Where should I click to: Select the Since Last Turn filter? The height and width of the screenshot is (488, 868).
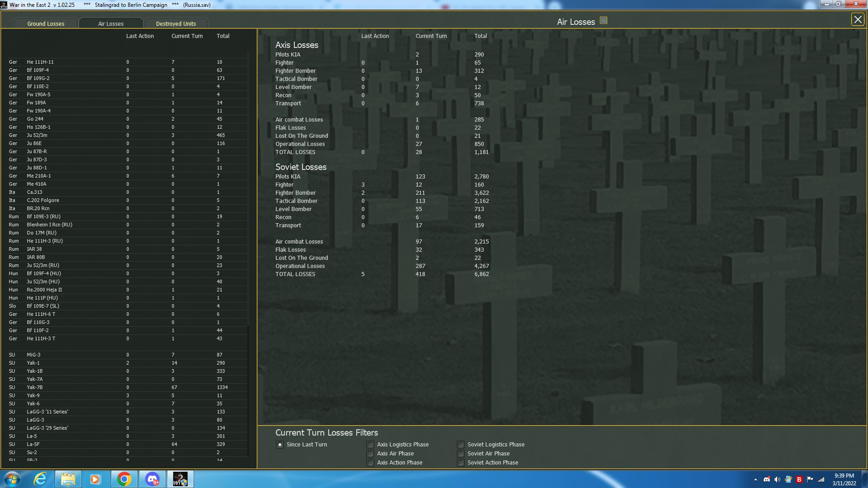coord(280,445)
